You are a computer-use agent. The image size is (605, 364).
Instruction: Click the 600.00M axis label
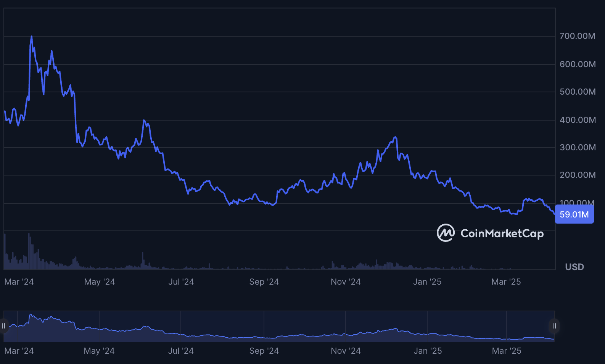click(x=578, y=64)
